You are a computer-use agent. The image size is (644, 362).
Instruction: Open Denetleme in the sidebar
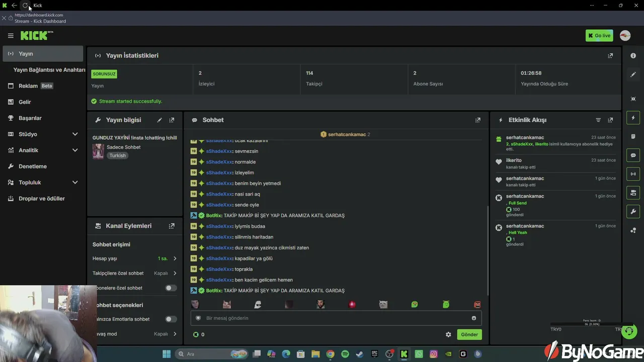(42, 166)
